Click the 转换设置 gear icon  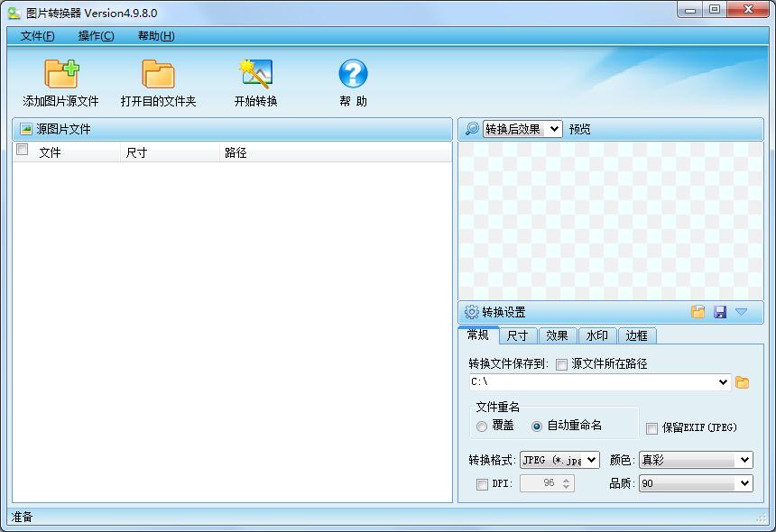click(472, 312)
